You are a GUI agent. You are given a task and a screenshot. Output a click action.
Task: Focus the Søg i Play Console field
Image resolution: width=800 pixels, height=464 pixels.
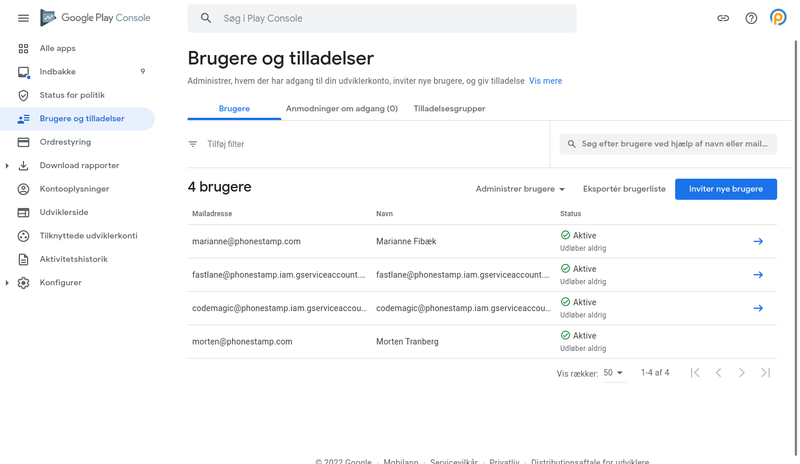click(x=382, y=18)
